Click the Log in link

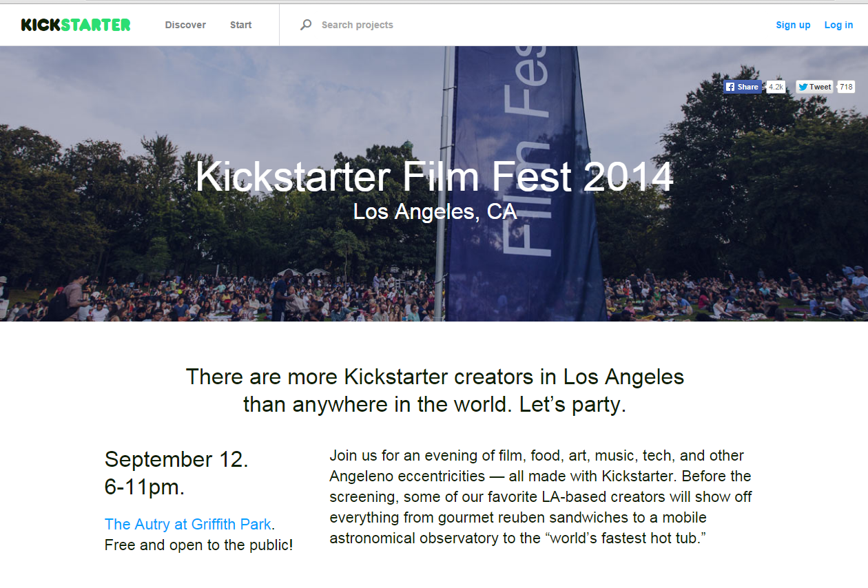[x=838, y=25]
